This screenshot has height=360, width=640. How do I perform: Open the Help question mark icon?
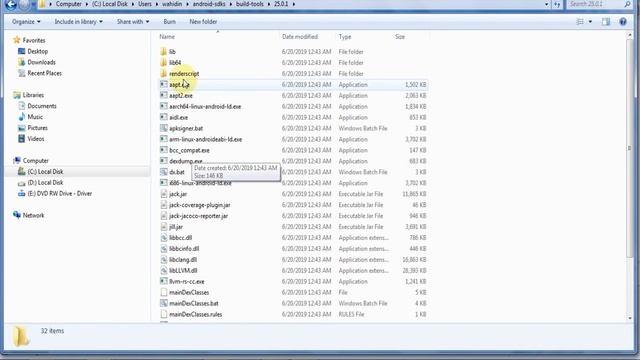623,22
